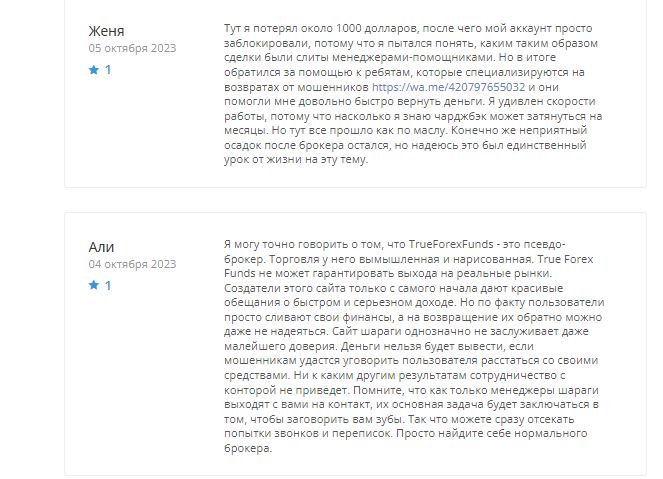Click the line starting 'мошенникам удастся уговорить'
Image resolution: width=663 pixels, height=479 pixels.
coord(411,360)
